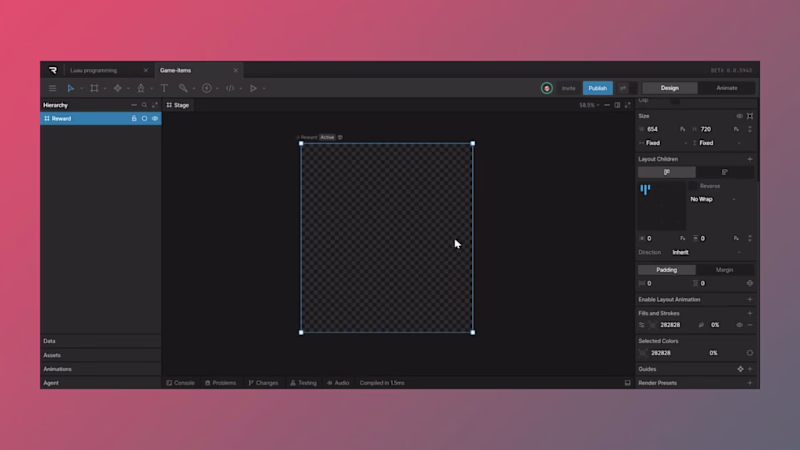Open the selection tool dropdown arrow
800x450 pixels.
(82, 89)
